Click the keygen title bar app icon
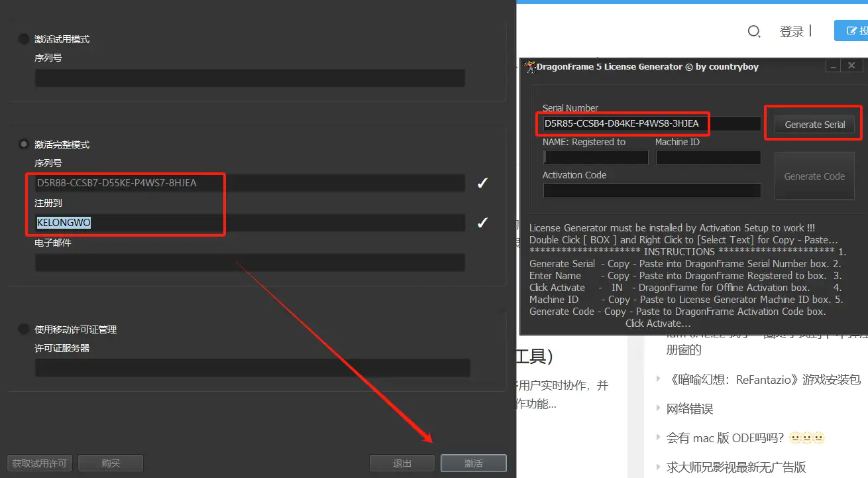Image resolution: width=868 pixels, height=478 pixels. point(529,66)
